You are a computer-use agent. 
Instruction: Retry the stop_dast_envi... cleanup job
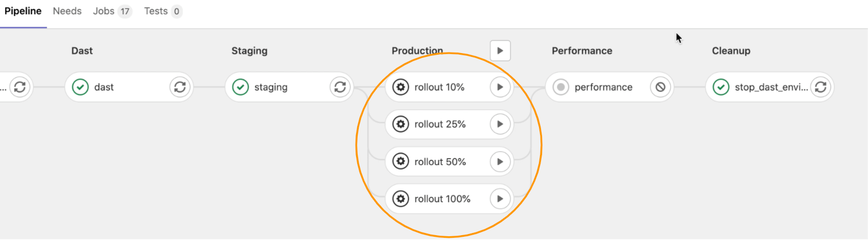[820, 87]
